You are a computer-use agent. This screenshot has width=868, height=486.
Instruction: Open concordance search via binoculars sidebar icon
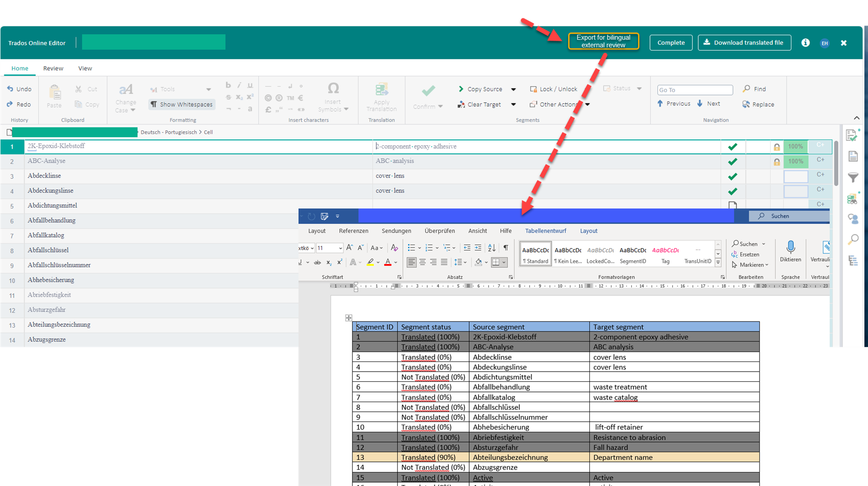852,198
